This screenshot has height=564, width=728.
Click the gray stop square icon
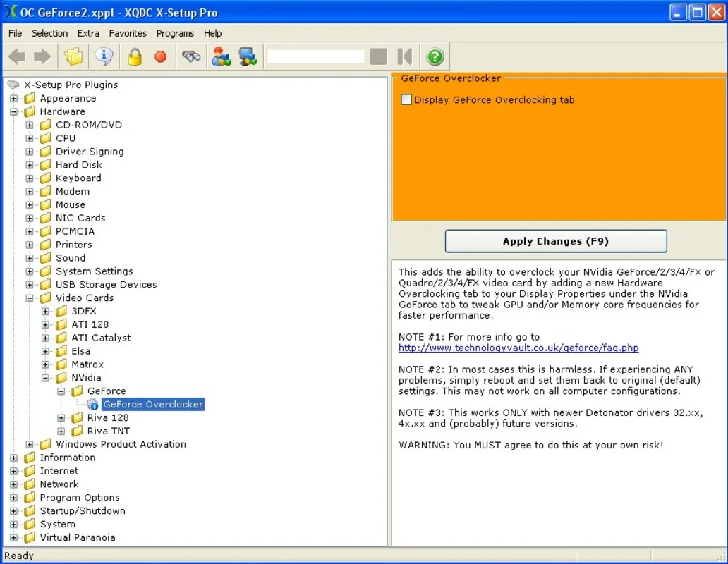tap(378, 56)
